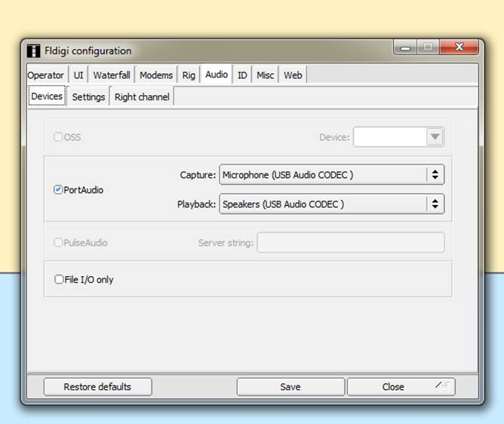Enable the File I/O only checkbox
Screen dimensions: 504x424
(60, 279)
